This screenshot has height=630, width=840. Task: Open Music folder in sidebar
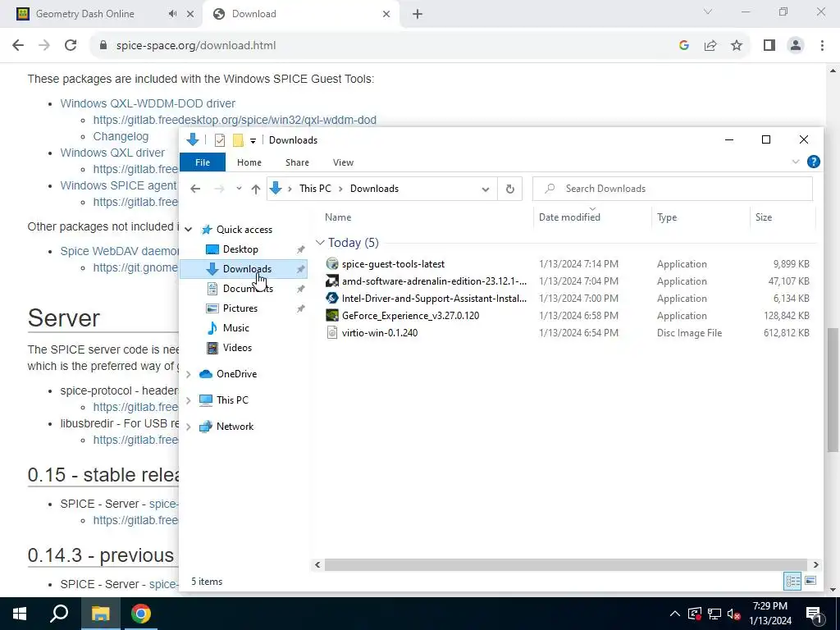[235, 328]
